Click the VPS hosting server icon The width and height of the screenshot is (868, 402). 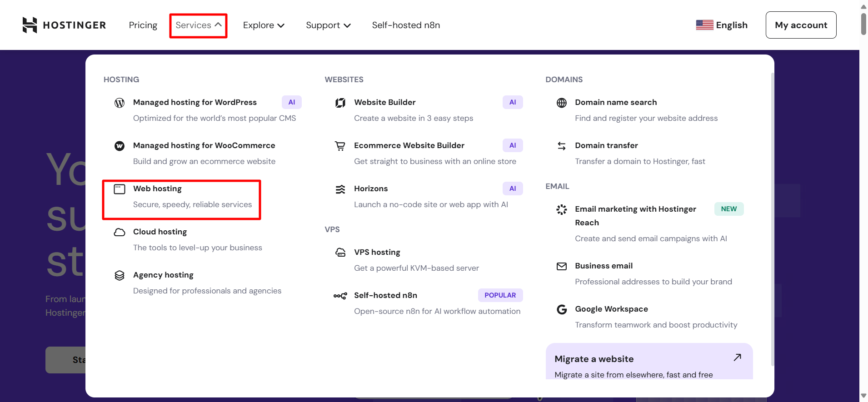(x=340, y=253)
